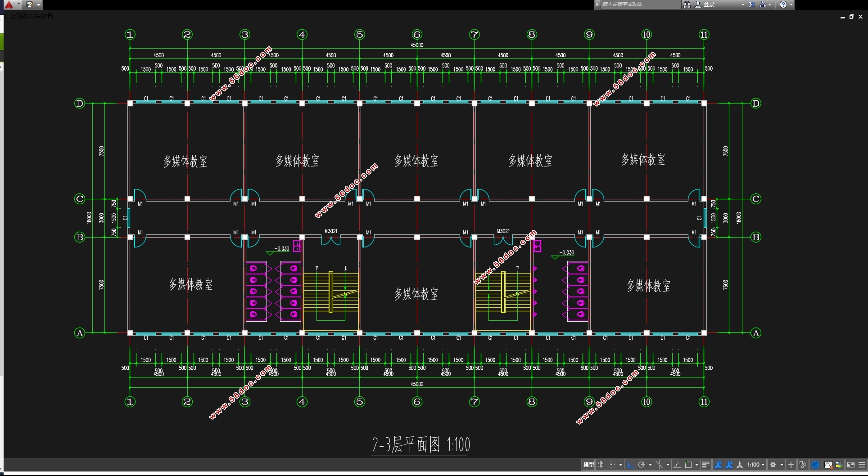Click the viewport view label at top-left

(30, 16)
